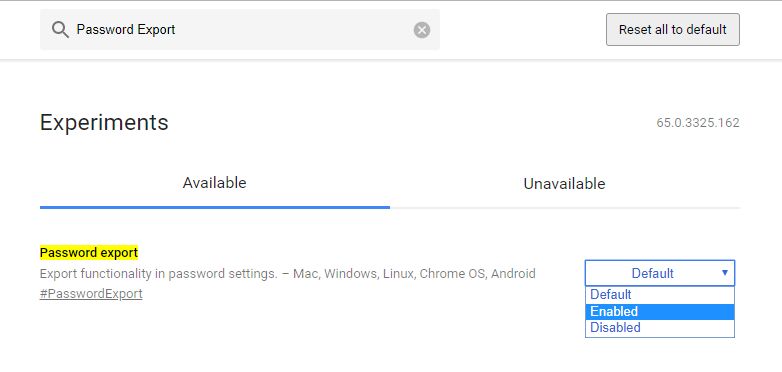The image size is (782, 372).
Task: Click Reset all to default button
Action: [673, 29]
